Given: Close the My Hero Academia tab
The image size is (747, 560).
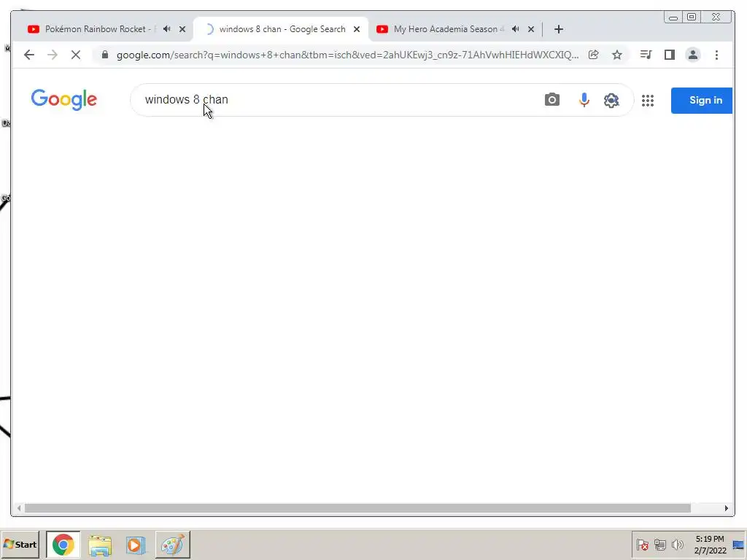Looking at the screenshot, I should (531, 29).
